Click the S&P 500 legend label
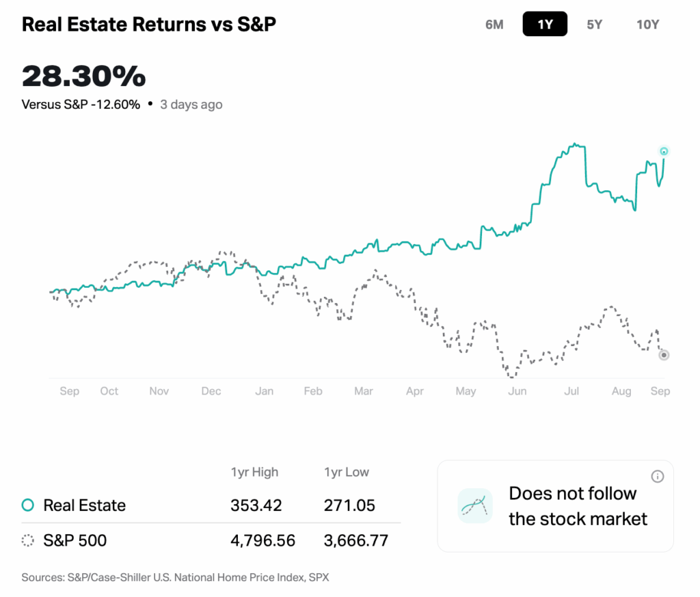 pyautogui.click(x=75, y=541)
